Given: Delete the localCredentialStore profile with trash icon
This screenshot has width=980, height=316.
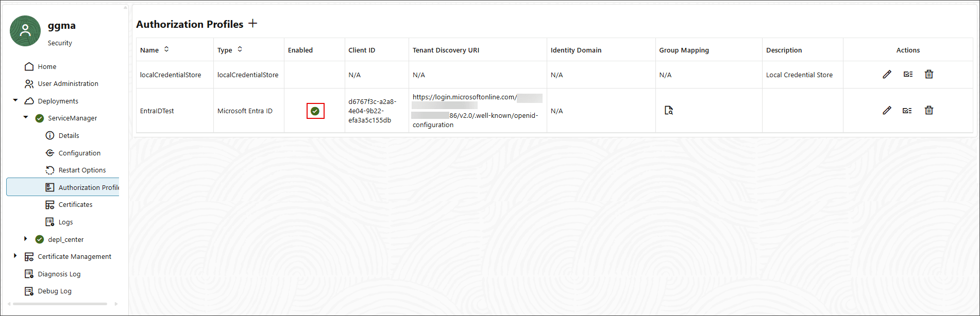Looking at the screenshot, I should 929,75.
